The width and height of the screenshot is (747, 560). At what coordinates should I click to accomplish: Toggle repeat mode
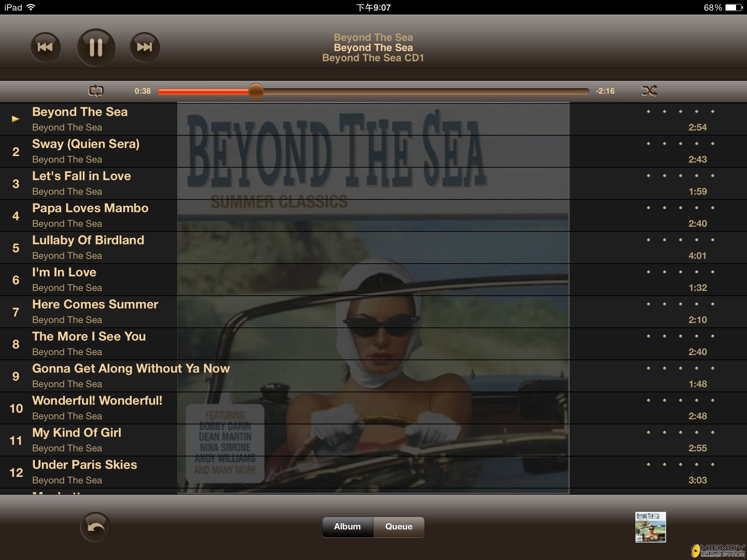(96, 90)
